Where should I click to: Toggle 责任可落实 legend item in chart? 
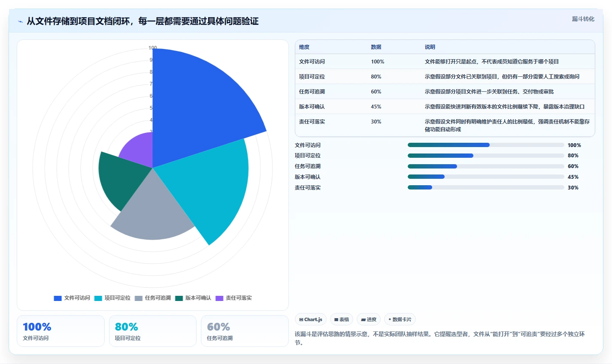point(233,298)
